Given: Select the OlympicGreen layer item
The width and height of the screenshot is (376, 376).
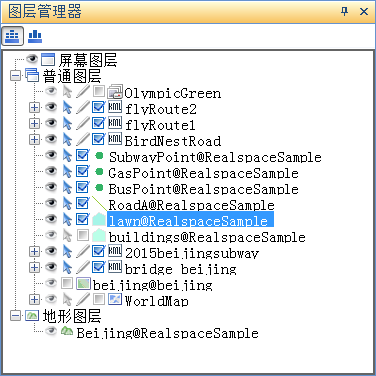Looking at the screenshot, I should point(173,93).
